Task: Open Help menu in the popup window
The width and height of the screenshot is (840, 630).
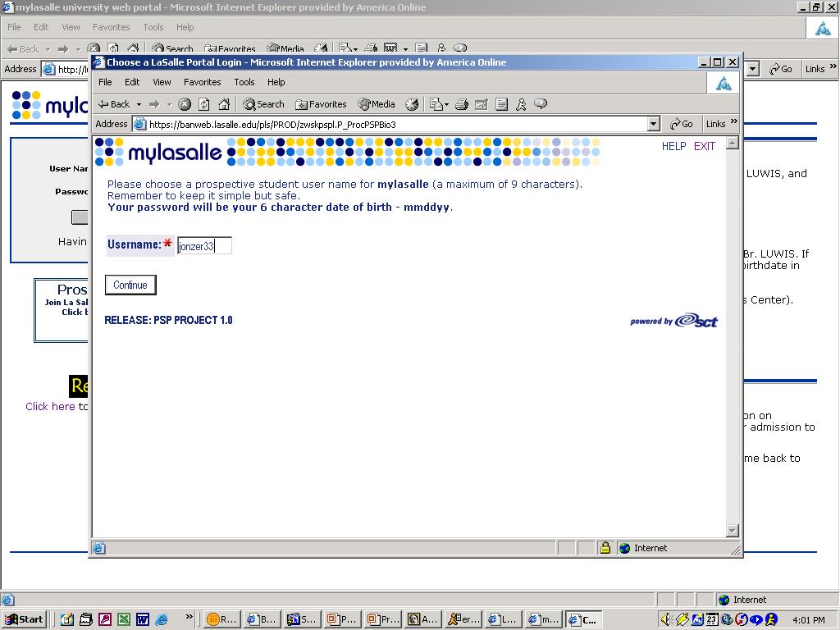Action: [276, 82]
